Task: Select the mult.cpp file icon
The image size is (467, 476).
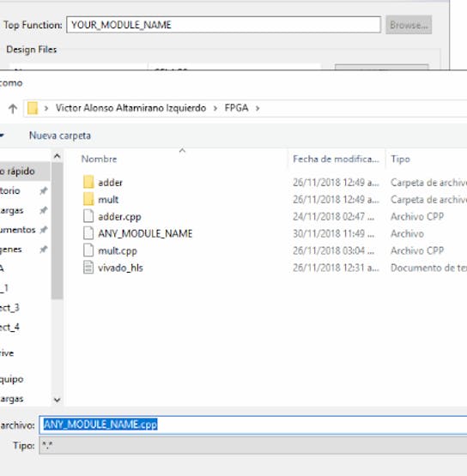Action: point(88,250)
